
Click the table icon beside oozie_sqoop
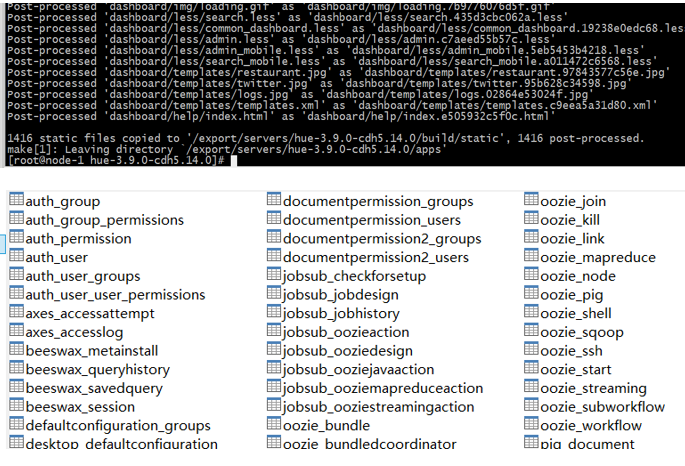[531, 330]
